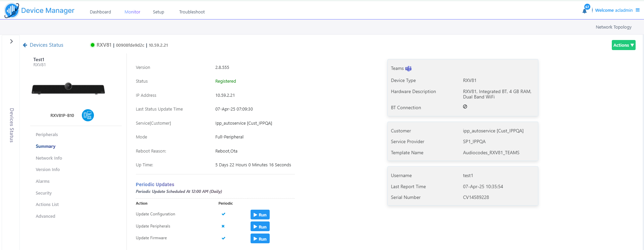Click the back arrow beside Devices Status
The height and width of the screenshot is (250, 644).
click(25, 45)
